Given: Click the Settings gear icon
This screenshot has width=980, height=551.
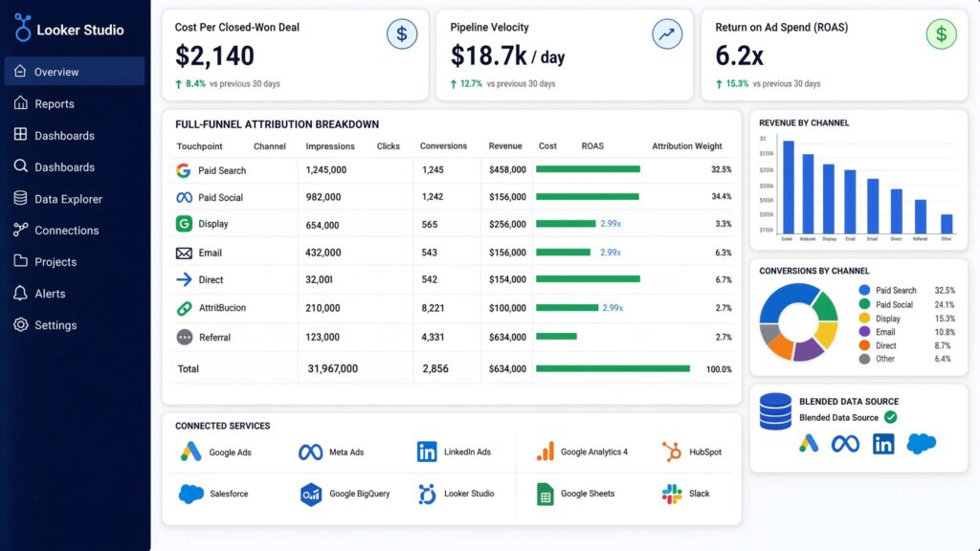Looking at the screenshot, I should 21,325.
